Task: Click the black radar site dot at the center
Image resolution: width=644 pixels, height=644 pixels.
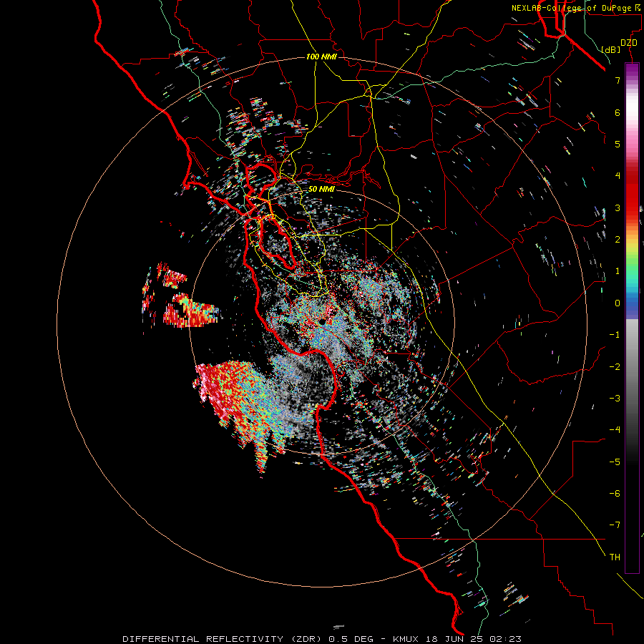Action: click(323, 321)
